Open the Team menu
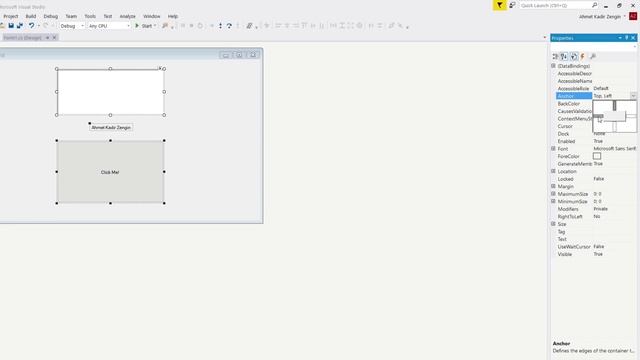Viewport: 640px width, 360px height. (x=71, y=16)
